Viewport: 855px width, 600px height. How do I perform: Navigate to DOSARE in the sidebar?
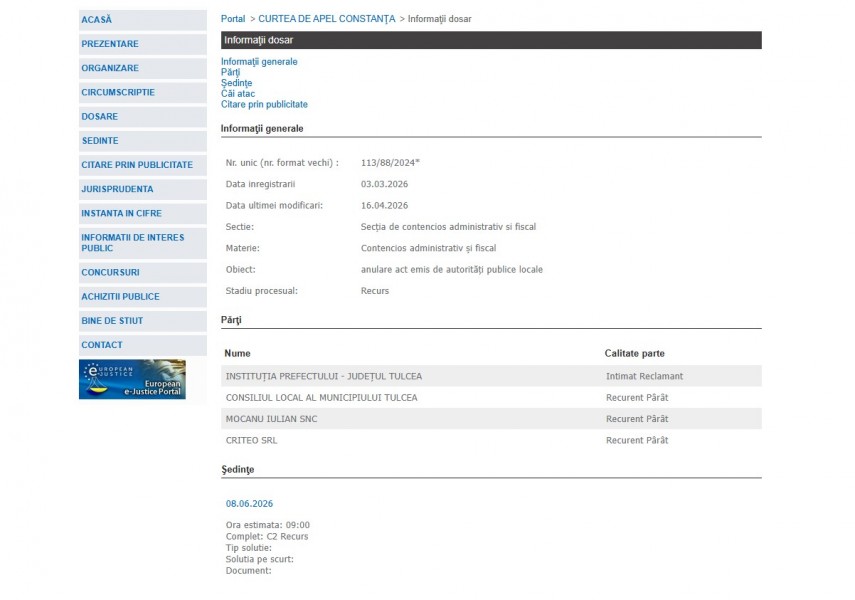tap(100, 117)
